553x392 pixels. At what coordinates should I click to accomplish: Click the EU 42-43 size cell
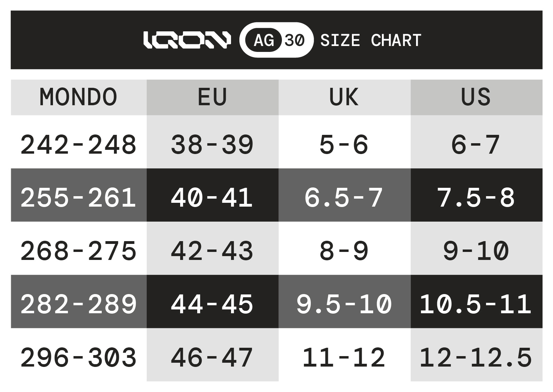tap(212, 251)
